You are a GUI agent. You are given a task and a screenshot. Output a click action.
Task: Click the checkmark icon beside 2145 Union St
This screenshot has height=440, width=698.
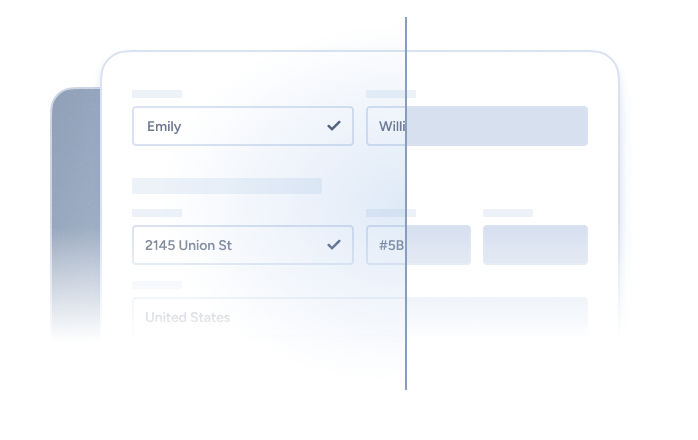(x=334, y=244)
